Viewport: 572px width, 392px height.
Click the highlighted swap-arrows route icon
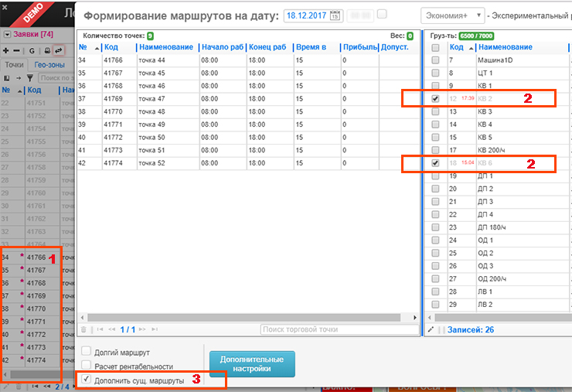click(x=59, y=51)
